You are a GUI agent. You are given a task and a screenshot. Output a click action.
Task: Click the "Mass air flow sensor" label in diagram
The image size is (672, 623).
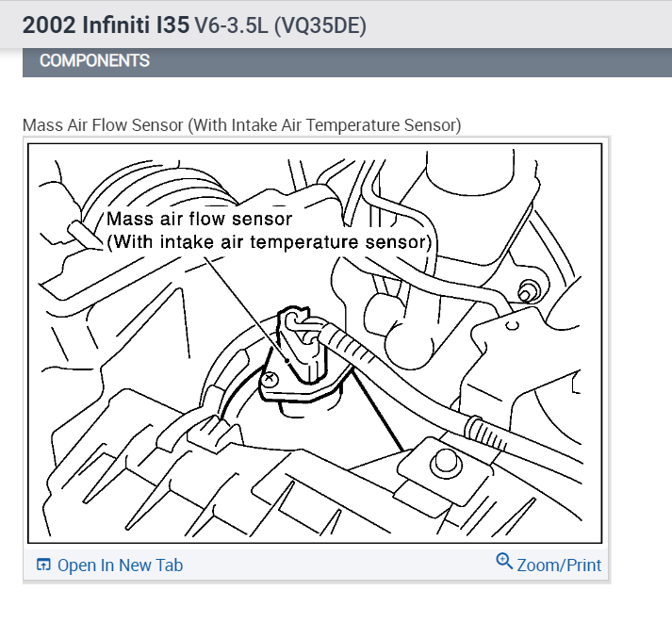199,219
